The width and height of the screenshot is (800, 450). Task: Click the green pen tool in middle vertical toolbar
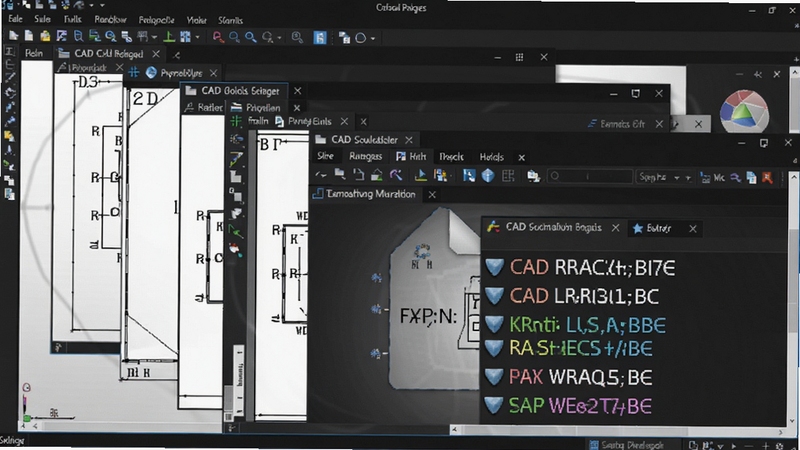click(236, 159)
